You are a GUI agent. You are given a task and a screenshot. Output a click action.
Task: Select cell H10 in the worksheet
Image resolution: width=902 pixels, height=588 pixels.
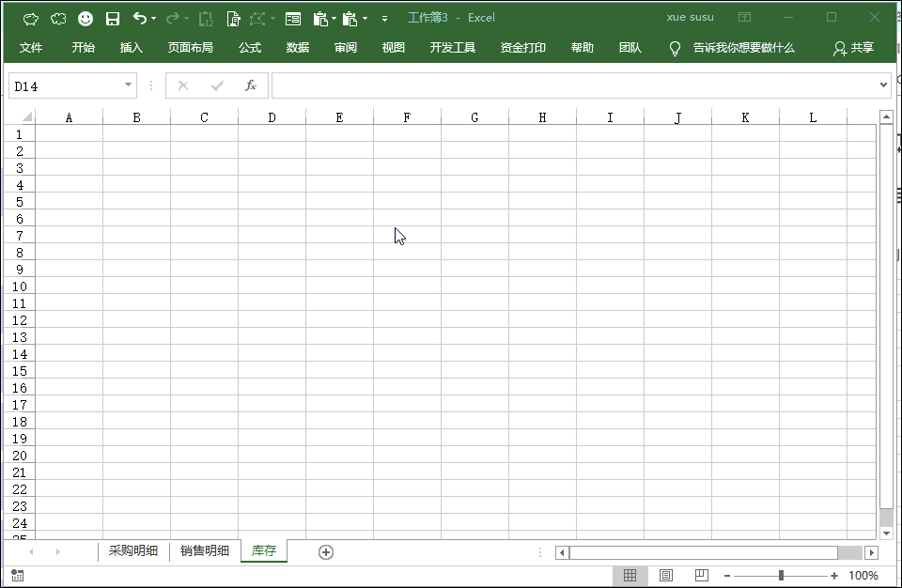pos(542,286)
